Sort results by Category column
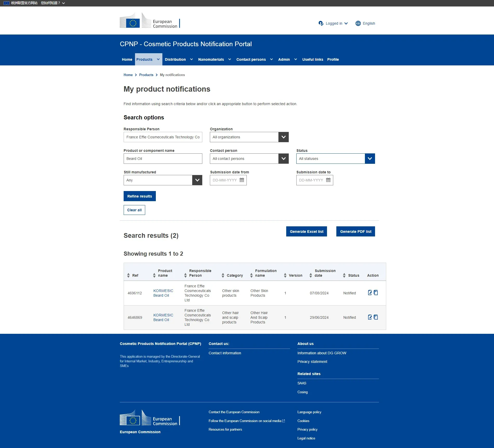494x448 pixels. point(223,275)
